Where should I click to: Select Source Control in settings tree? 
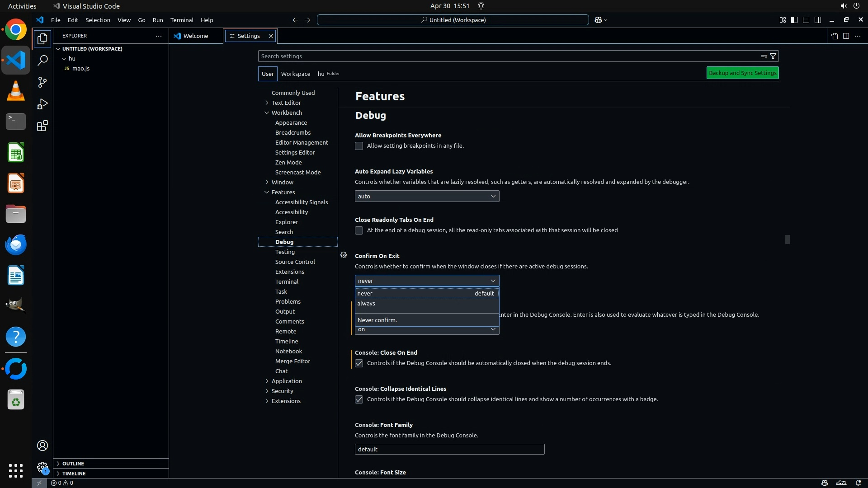[x=295, y=262]
